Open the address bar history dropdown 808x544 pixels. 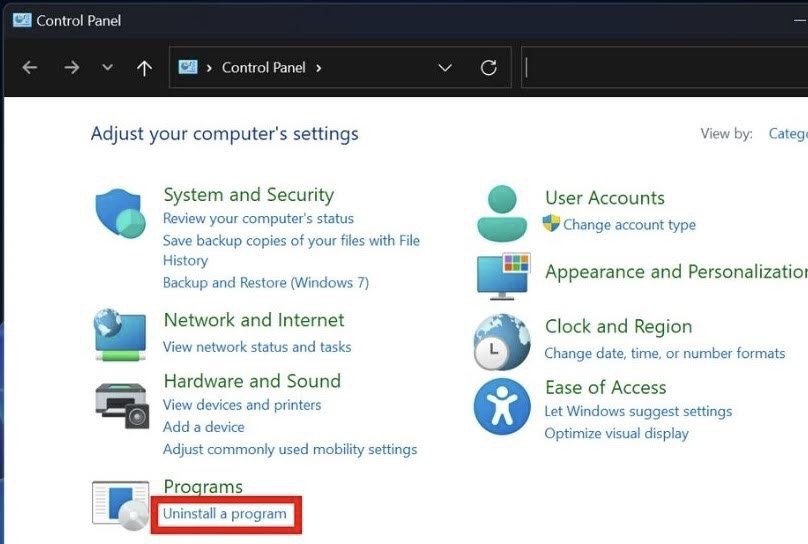tap(445, 68)
